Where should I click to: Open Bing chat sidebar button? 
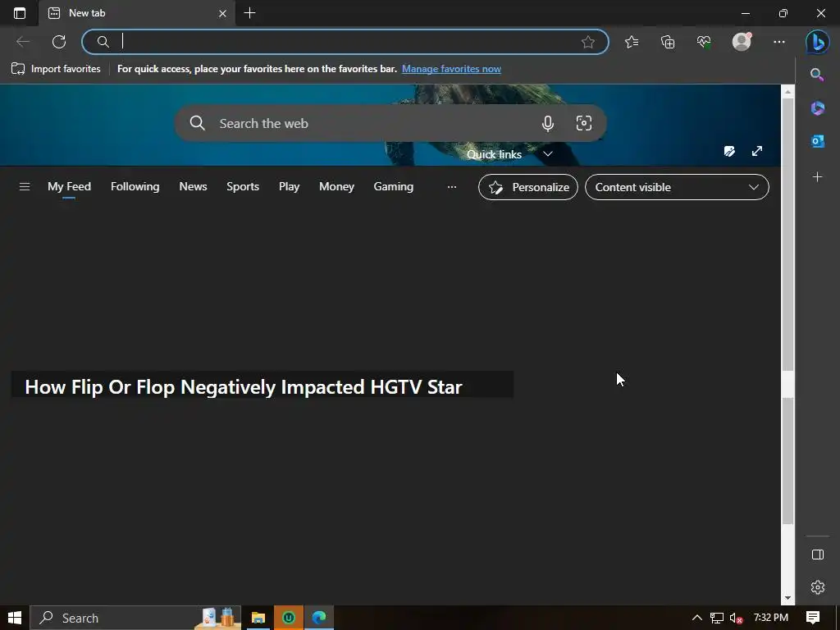coord(818,42)
